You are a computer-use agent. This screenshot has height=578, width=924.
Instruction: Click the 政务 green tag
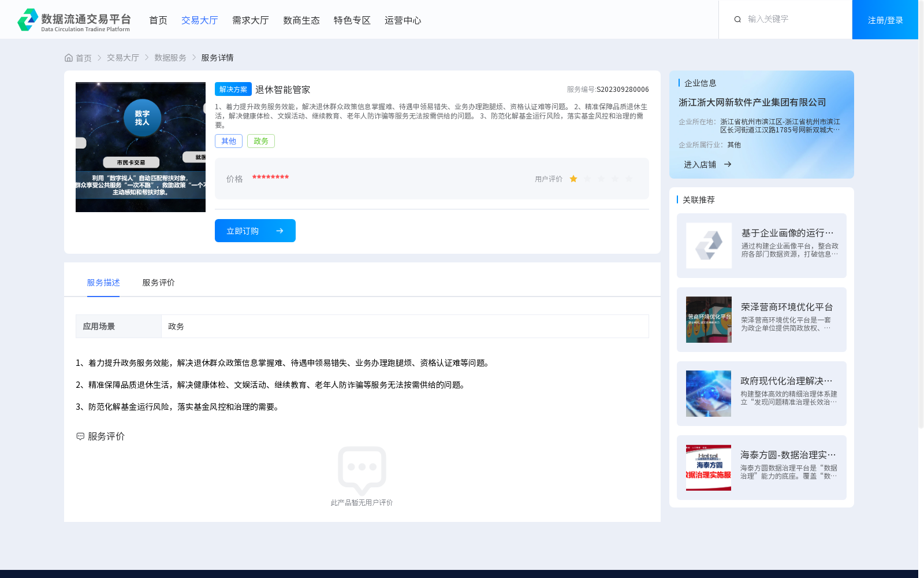(261, 141)
